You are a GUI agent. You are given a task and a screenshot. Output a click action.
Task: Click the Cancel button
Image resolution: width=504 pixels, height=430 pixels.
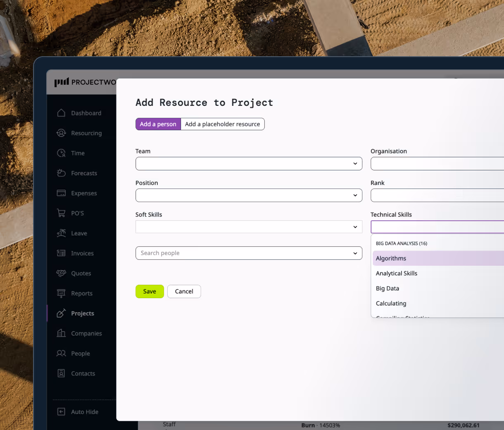click(184, 291)
